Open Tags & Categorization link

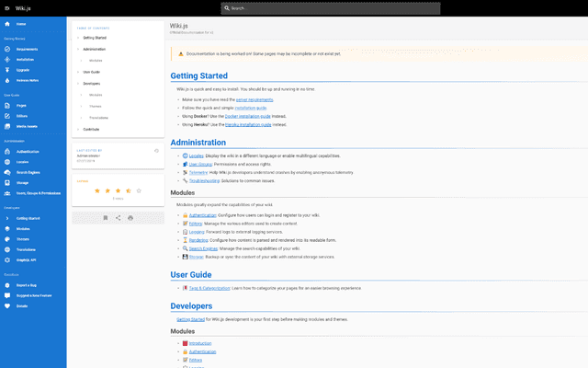pos(209,288)
